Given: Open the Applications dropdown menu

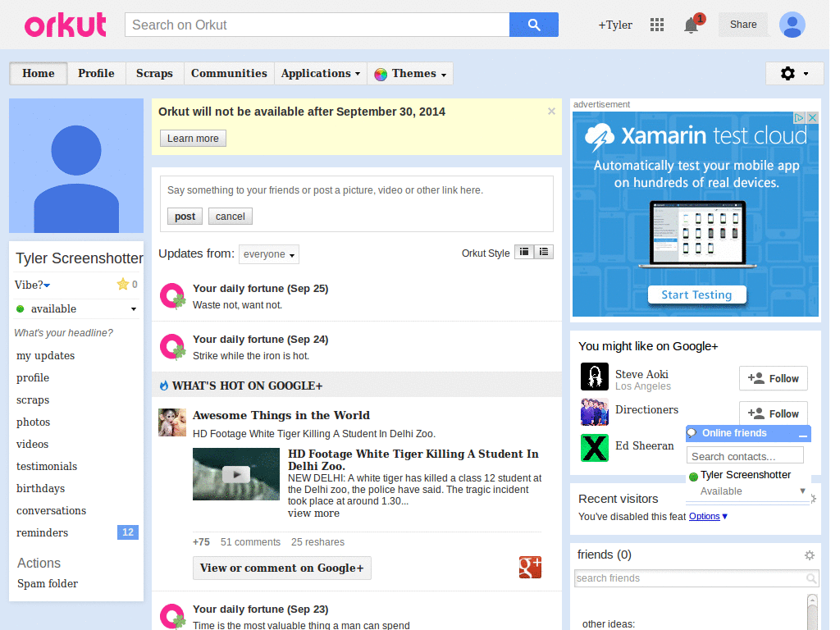Looking at the screenshot, I should [x=321, y=73].
